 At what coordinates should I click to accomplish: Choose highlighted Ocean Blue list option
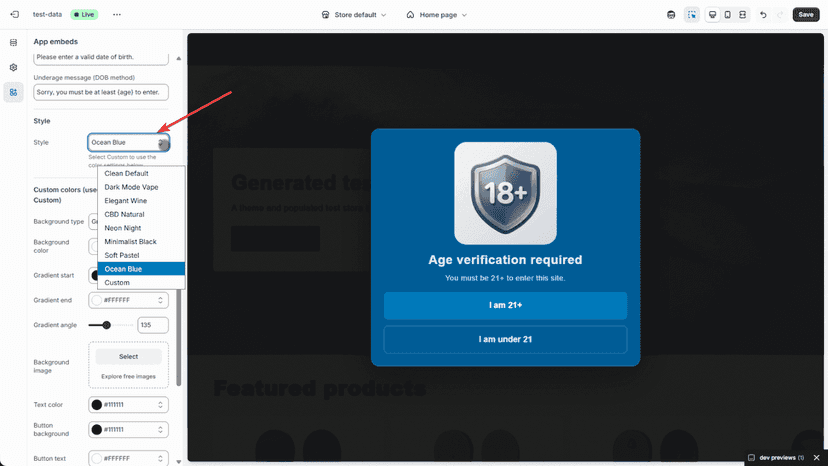141,269
